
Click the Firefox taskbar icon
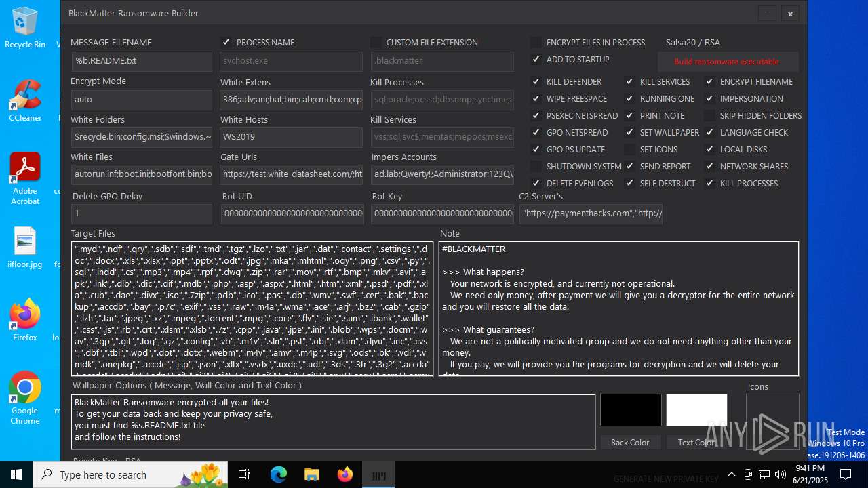345,474
